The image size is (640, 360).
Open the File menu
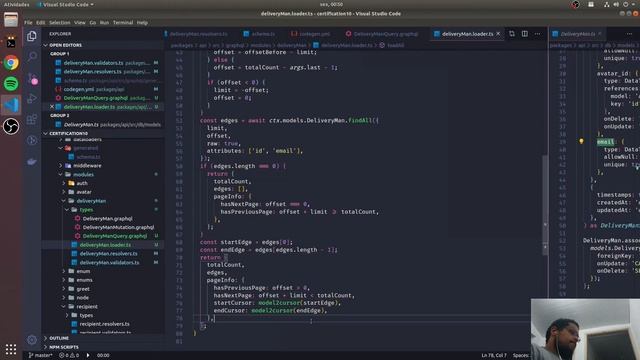point(28,22)
